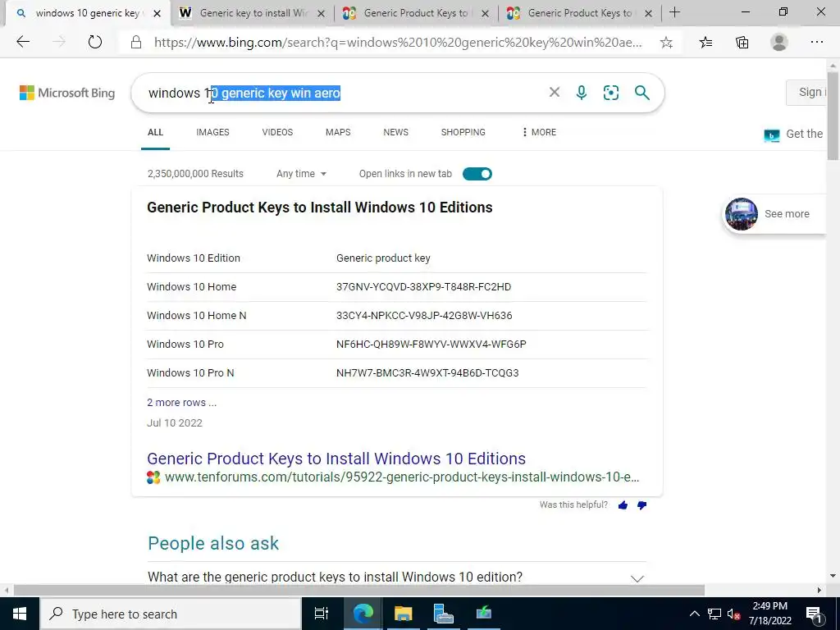Screen dimensions: 840x630
Task: View site security lock information
Action: click(136, 43)
